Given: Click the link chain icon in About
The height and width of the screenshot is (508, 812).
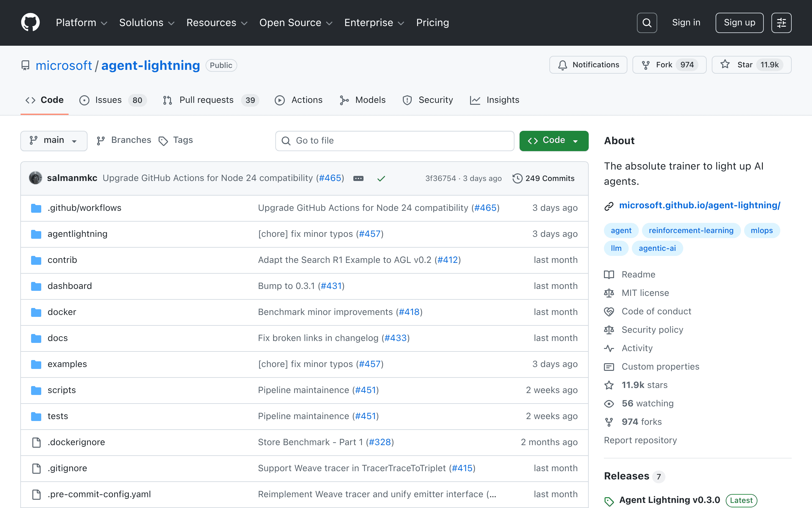Looking at the screenshot, I should (x=609, y=206).
